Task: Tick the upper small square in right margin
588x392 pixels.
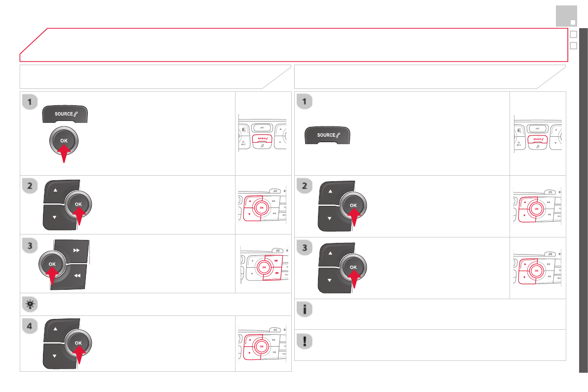Action: pyautogui.click(x=573, y=35)
